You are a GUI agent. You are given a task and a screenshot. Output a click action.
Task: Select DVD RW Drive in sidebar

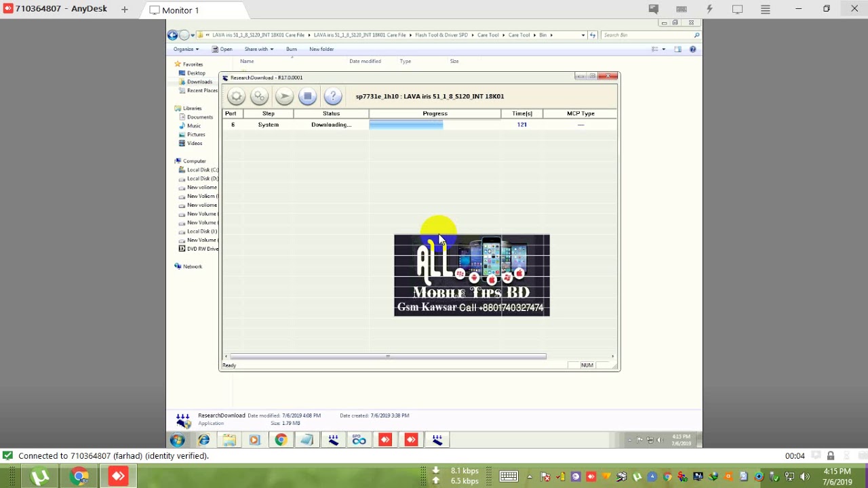(202, 249)
